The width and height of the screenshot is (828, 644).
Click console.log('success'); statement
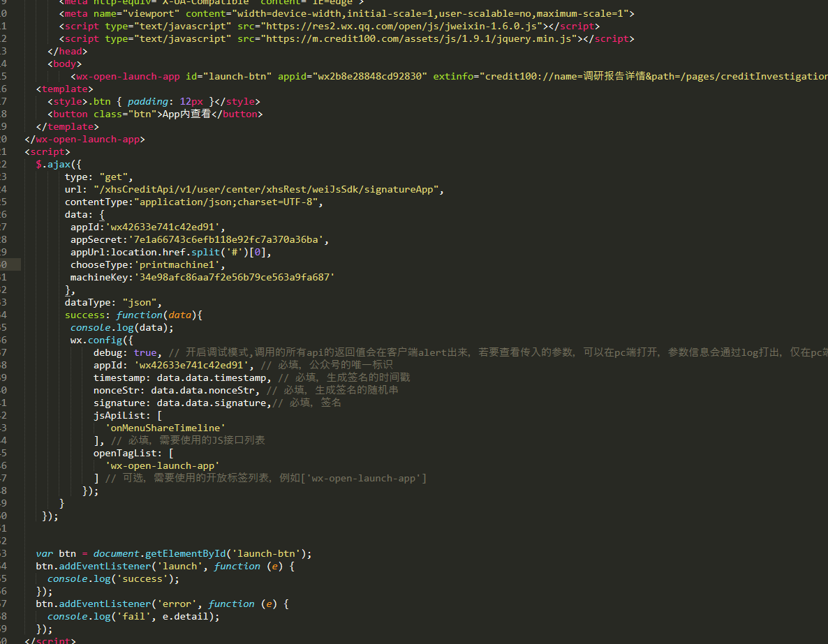pyautogui.click(x=113, y=579)
